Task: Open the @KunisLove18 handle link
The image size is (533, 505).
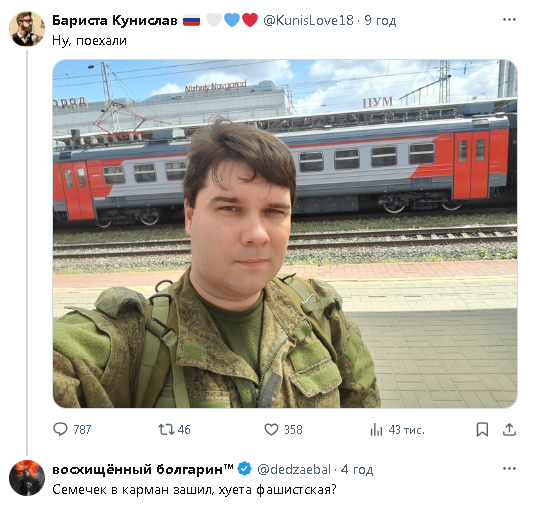Action: (308, 20)
